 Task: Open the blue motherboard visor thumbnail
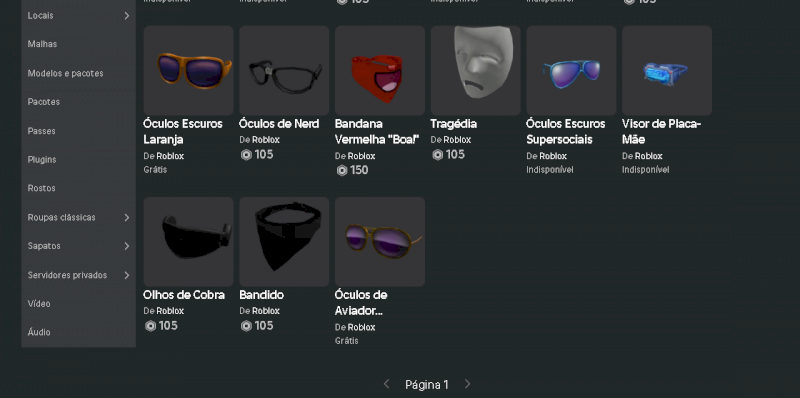pyautogui.click(x=667, y=70)
